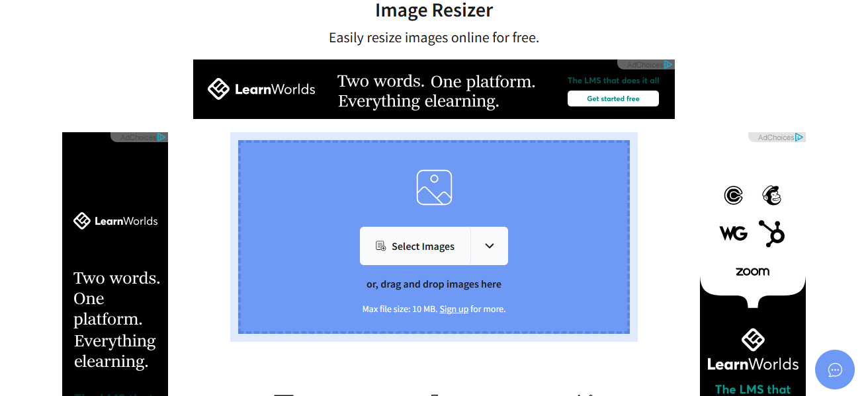The width and height of the screenshot is (868, 396).
Task: Click the image placeholder icon in the upload area
Action: pyautogui.click(x=434, y=187)
